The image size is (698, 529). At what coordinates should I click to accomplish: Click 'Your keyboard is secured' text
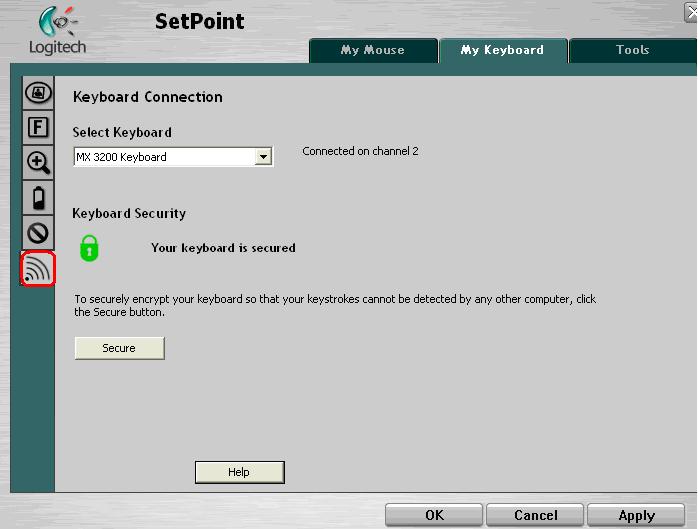pos(223,248)
